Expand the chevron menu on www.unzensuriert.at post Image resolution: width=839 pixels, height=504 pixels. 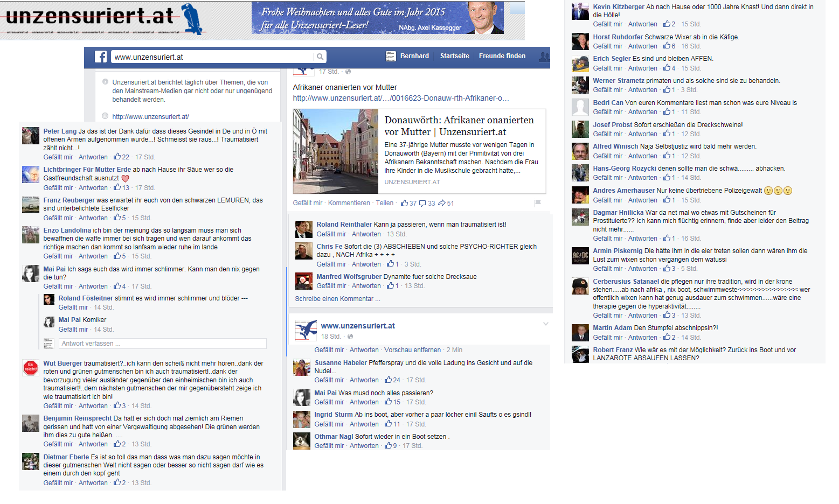coord(545,324)
